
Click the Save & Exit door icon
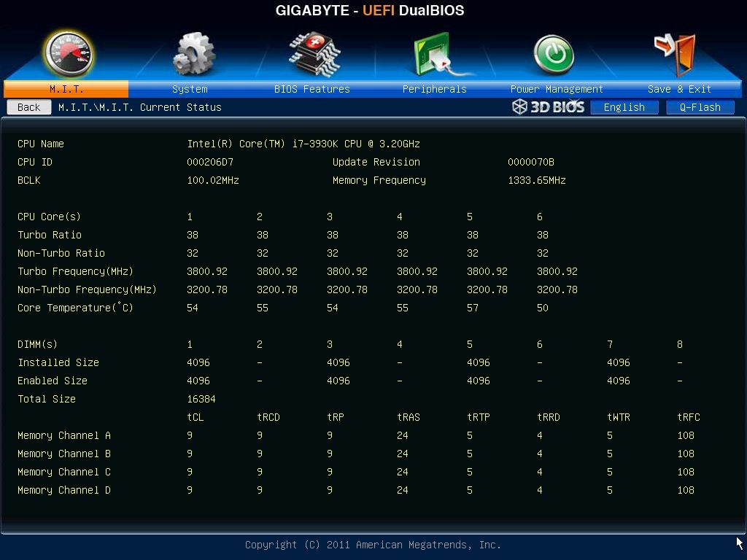click(x=676, y=55)
